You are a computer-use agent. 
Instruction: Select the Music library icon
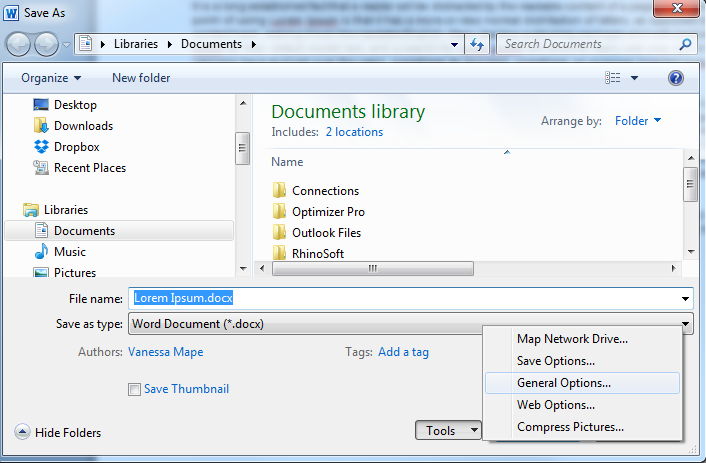pyautogui.click(x=41, y=252)
